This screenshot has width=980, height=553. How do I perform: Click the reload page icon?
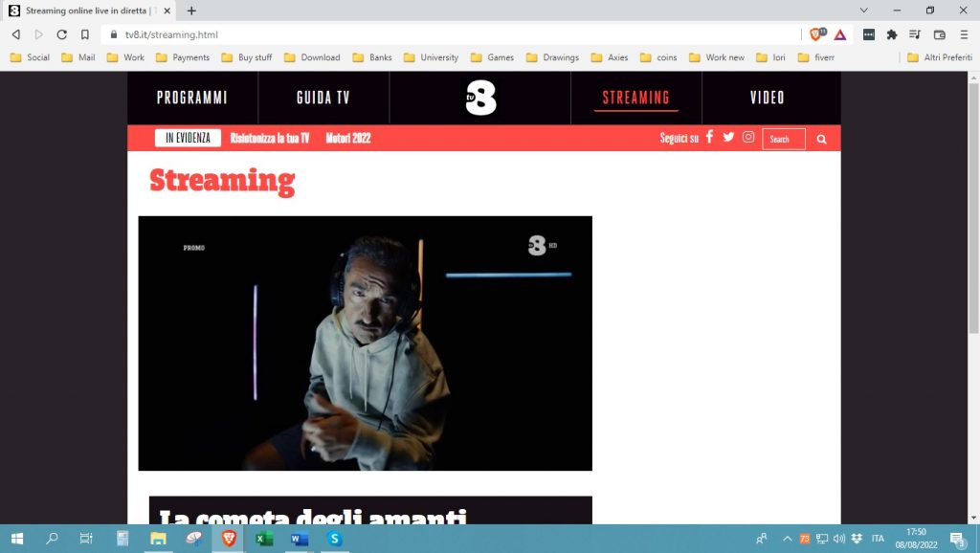tap(61, 33)
